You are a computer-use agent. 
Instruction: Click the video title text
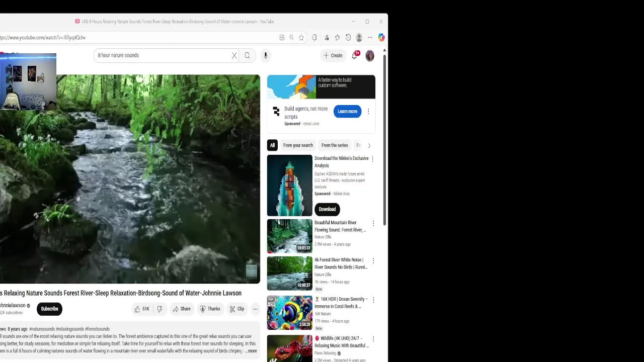point(121,293)
